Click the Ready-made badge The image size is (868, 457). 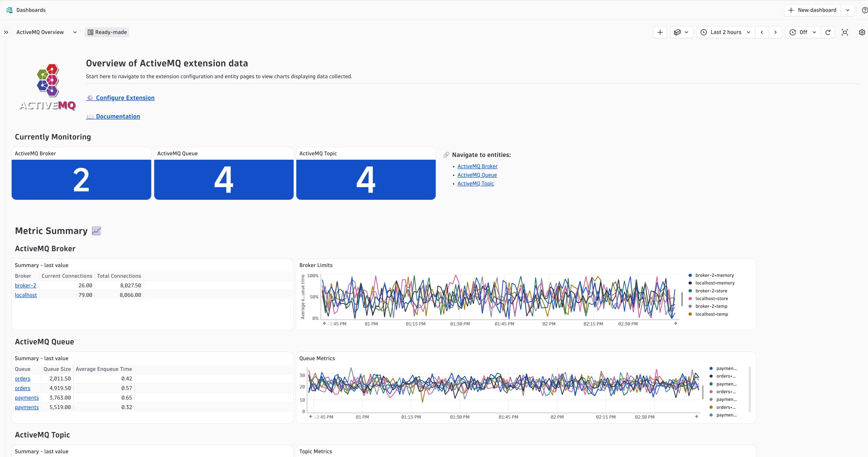107,32
